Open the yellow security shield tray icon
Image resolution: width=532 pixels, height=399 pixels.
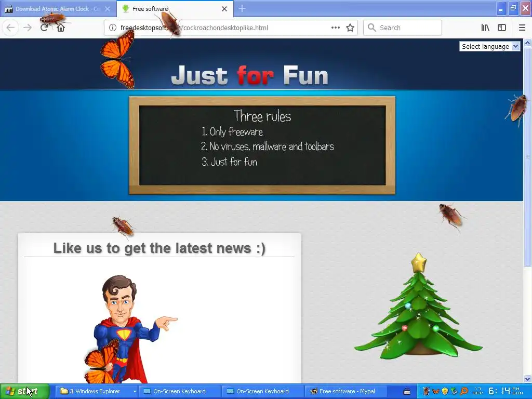(x=445, y=391)
